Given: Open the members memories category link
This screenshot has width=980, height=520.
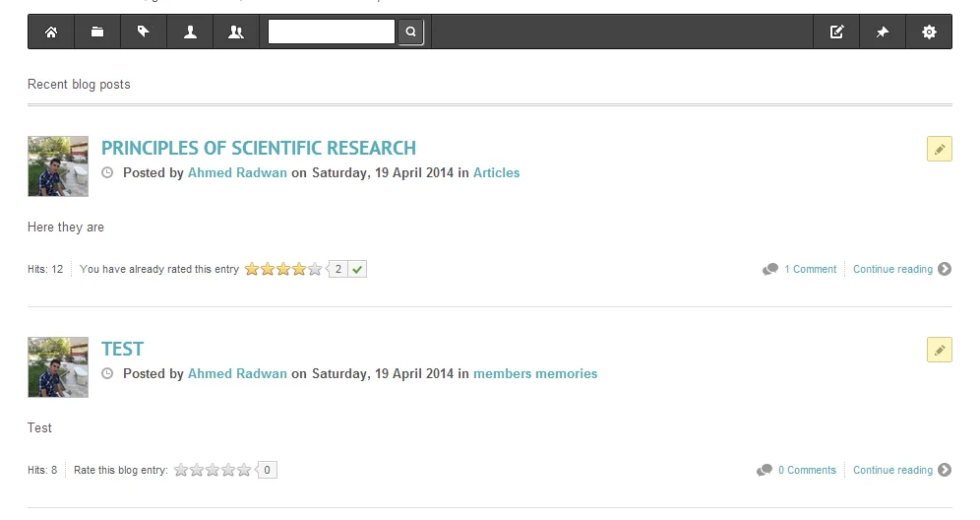Looking at the screenshot, I should pyautogui.click(x=535, y=374).
